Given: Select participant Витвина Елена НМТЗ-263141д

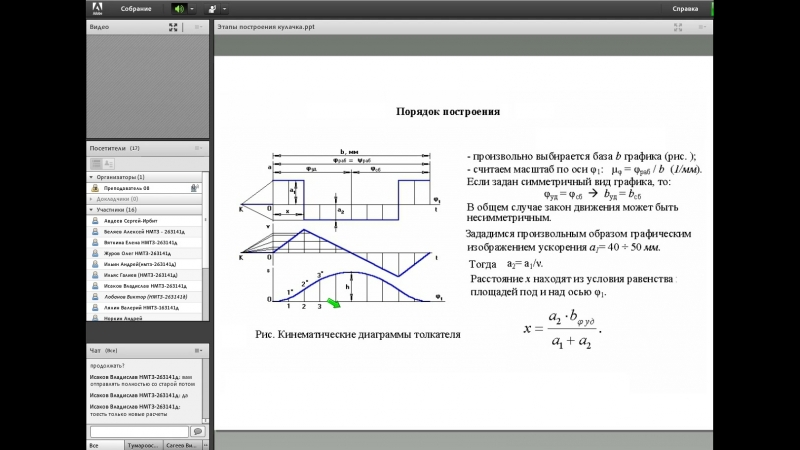Looking at the screenshot, I should [x=144, y=242].
